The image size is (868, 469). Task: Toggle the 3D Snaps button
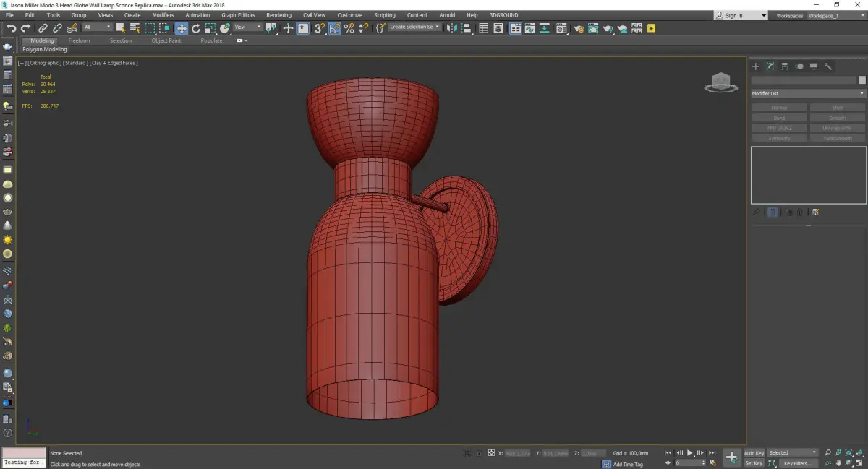[x=319, y=28]
